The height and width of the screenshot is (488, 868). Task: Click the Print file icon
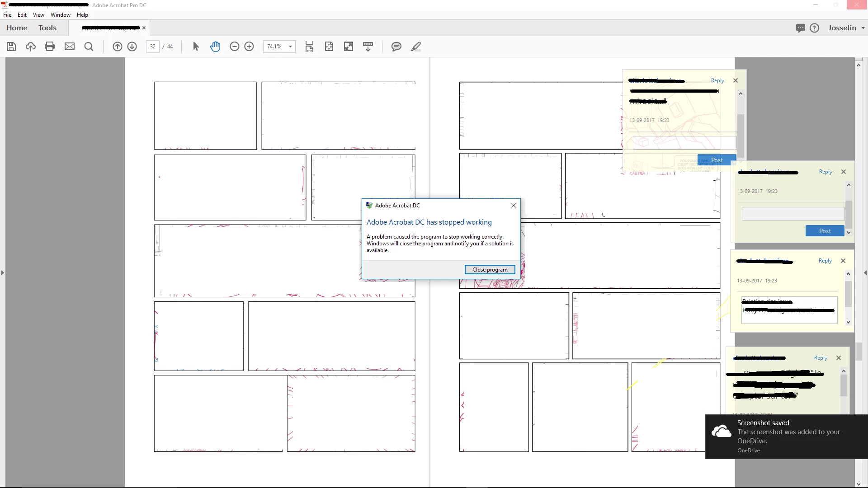[50, 47]
